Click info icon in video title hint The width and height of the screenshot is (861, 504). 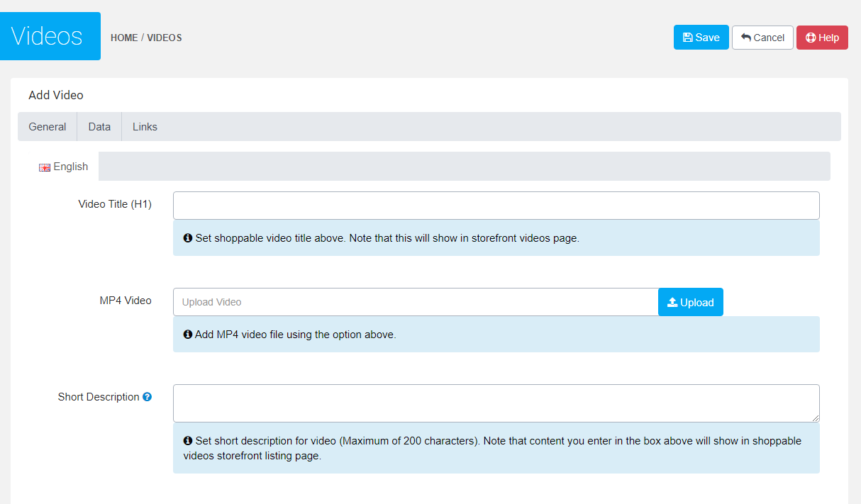tap(188, 238)
